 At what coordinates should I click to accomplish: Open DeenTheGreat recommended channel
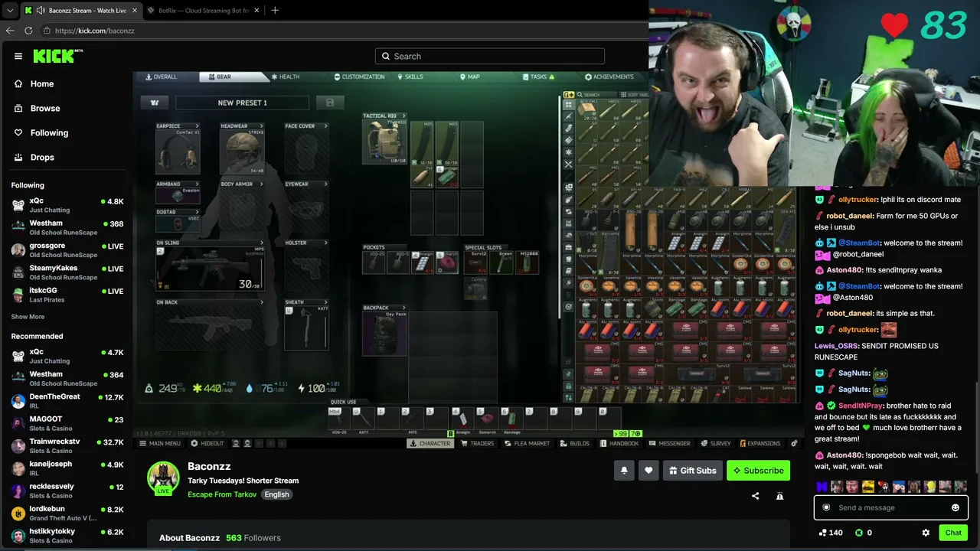click(x=67, y=401)
